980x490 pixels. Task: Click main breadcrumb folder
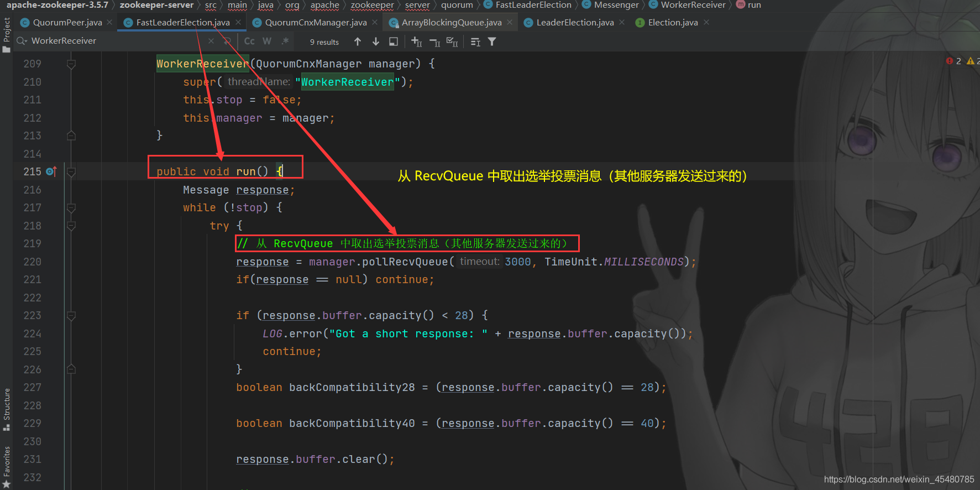(237, 5)
